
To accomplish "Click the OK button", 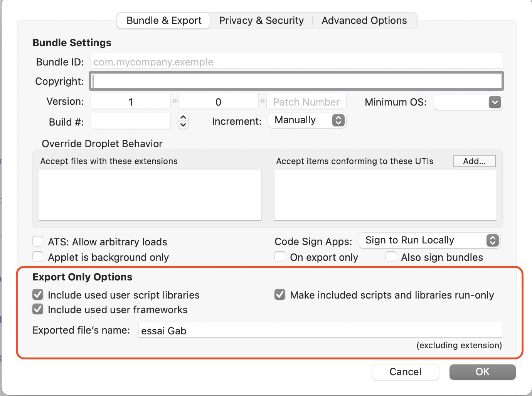I will 482,372.
